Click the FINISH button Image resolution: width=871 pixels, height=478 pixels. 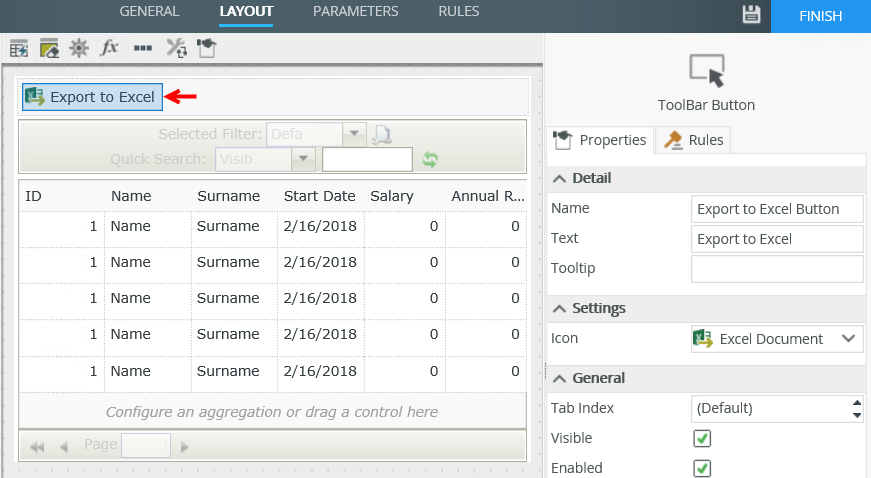(820, 16)
